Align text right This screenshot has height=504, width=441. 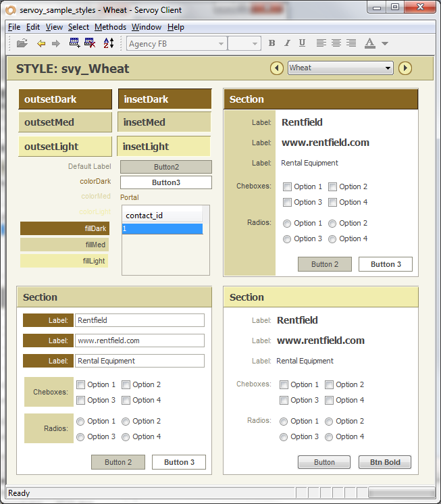[x=351, y=43]
